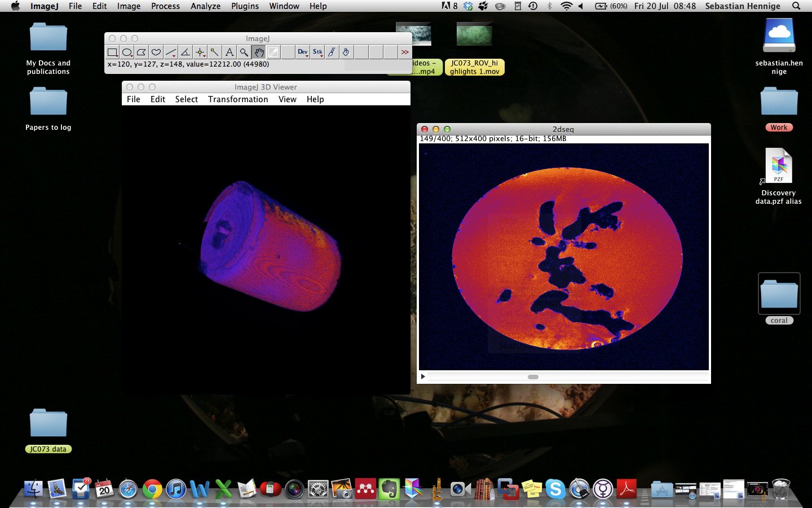Open Transformation menu in 3D Viewer

point(238,99)
